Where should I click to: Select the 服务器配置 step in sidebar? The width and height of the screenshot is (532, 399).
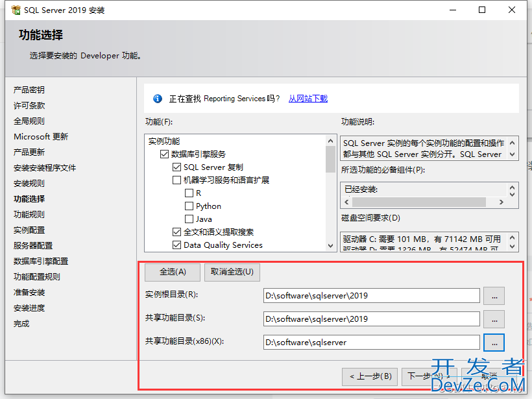coord(33,246)
